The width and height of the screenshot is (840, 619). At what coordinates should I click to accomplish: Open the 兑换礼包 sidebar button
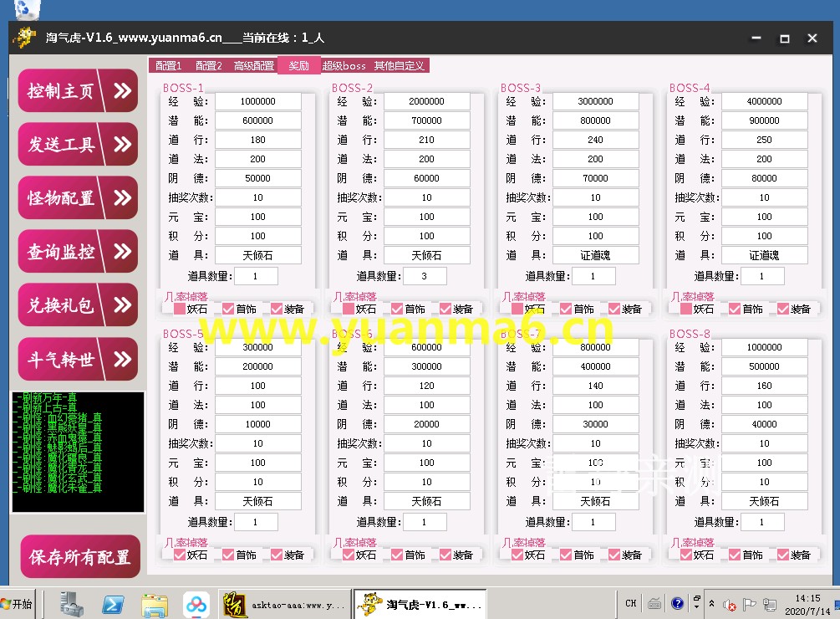click(x=78, y=305)
